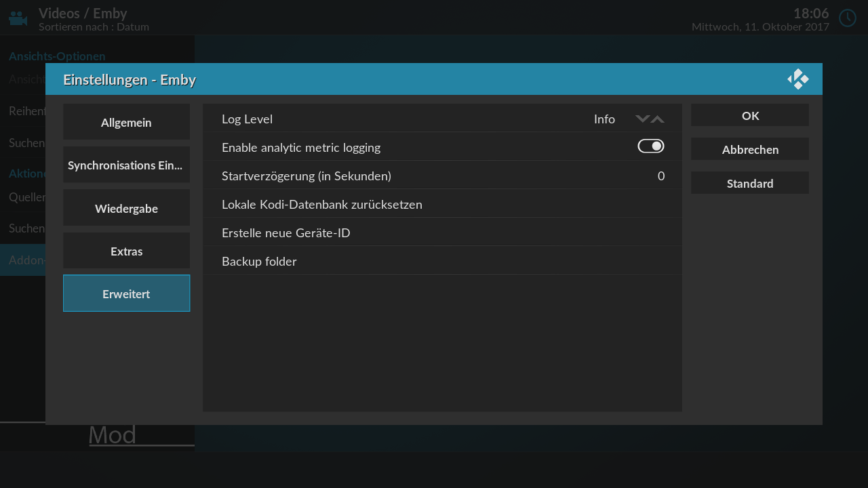Click Sortieren nach : Datum text
868x488 pixels.
click(x=94, y=27)
